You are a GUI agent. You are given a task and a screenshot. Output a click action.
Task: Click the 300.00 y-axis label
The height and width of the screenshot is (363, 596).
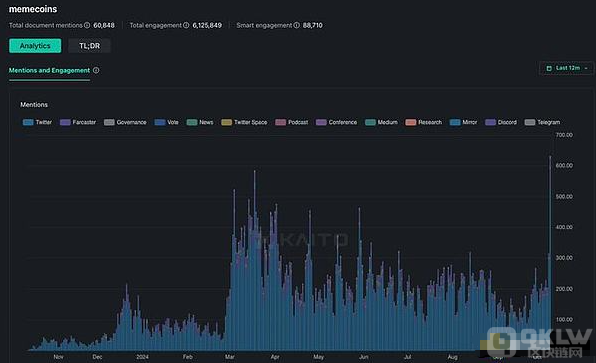click(x=564, y=258)
